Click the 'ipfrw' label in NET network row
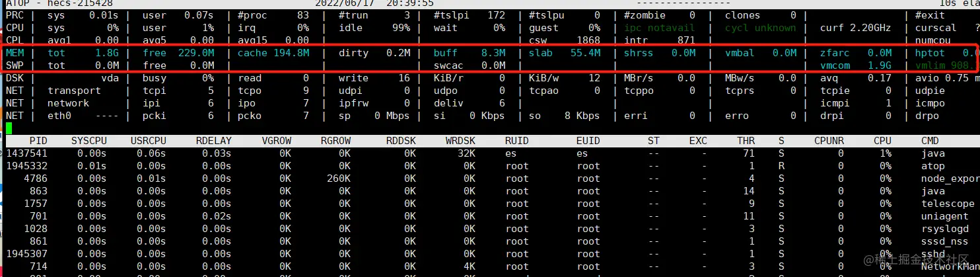The height and width of the screenshot is (277, 980). [352, 103]
